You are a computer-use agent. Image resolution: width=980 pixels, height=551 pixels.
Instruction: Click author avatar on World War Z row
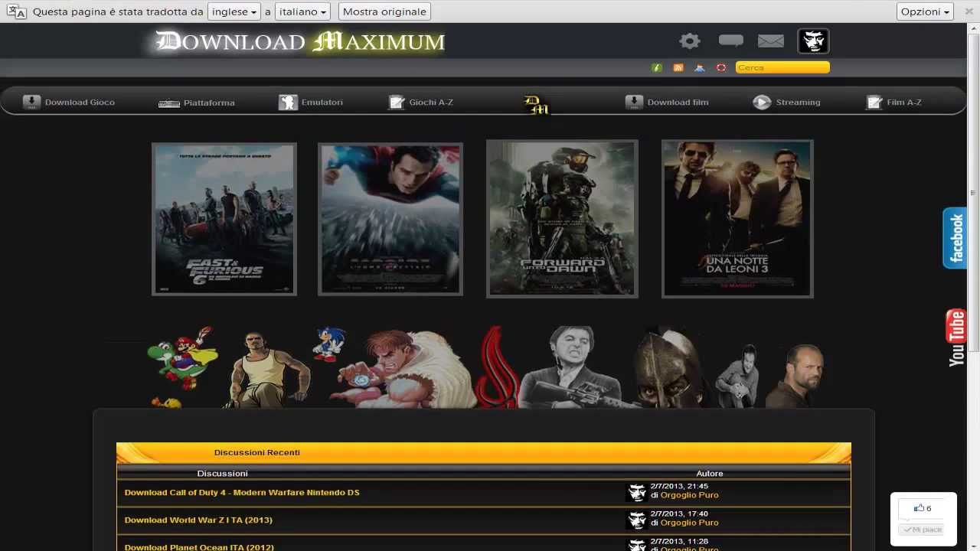click(x=636, y=520)
